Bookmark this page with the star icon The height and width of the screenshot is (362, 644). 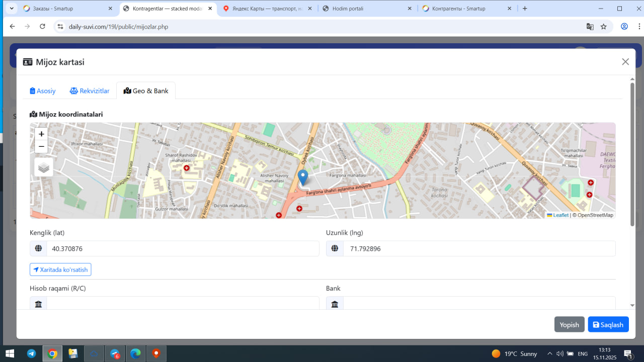[x=604, y=27]
